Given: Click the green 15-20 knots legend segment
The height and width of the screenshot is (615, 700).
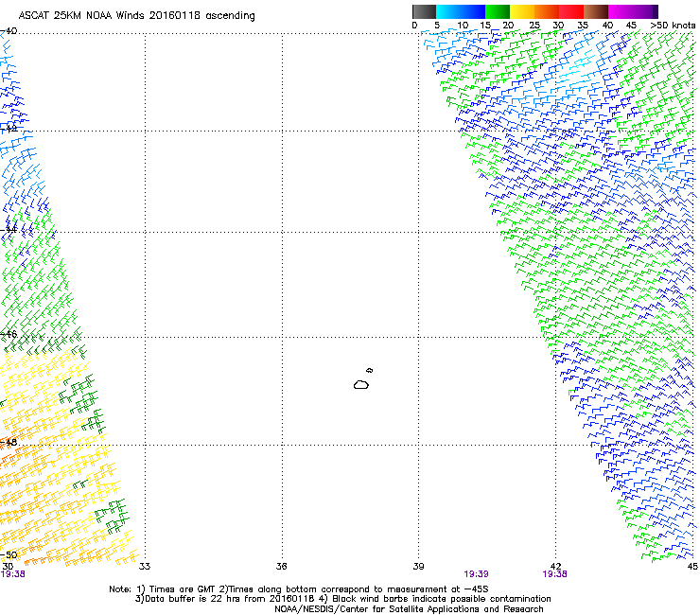Looking at the screenshot, I should (x=498, y=11).
